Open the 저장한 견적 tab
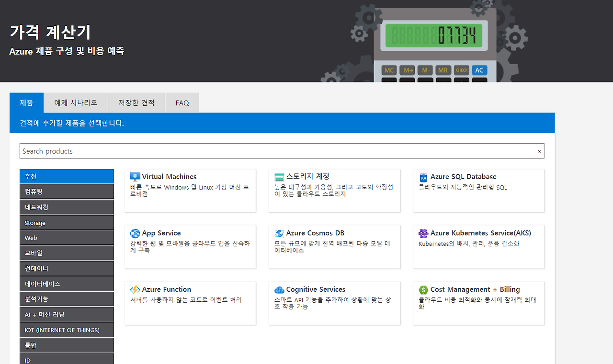 136,102
